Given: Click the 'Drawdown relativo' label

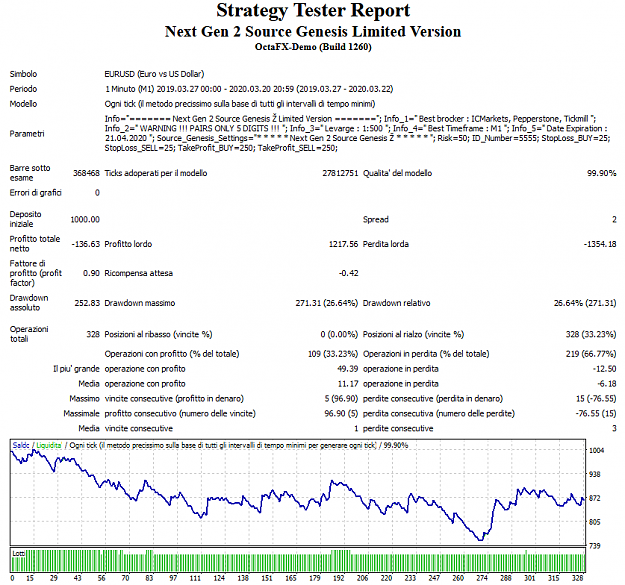Looking at the screenshot, I should [x=396, y=303].
